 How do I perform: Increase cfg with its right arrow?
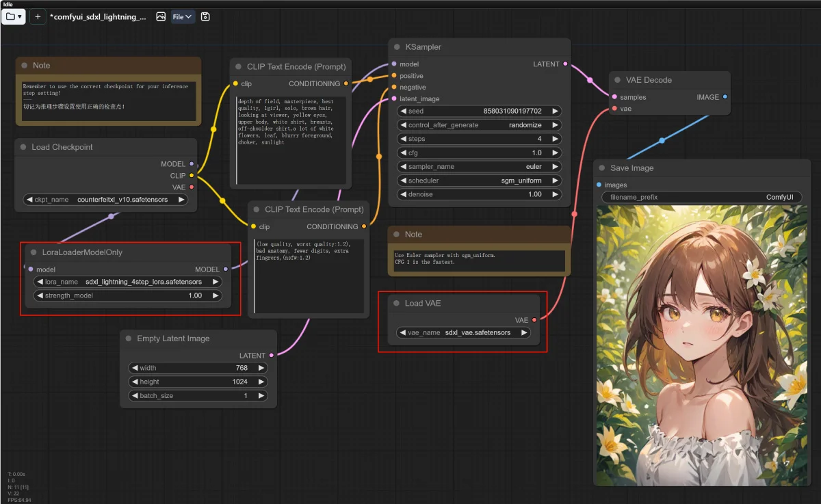point(556,153)
